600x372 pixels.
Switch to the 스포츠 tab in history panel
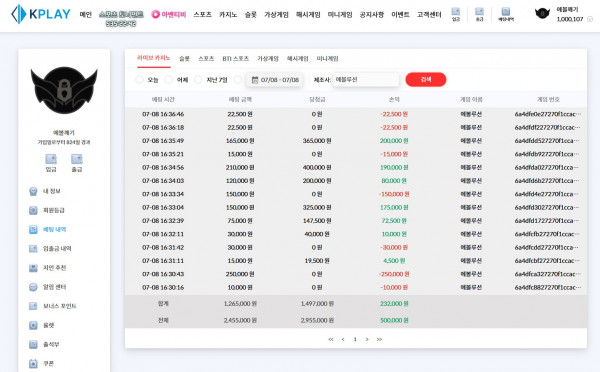click(x=206, y=59)
